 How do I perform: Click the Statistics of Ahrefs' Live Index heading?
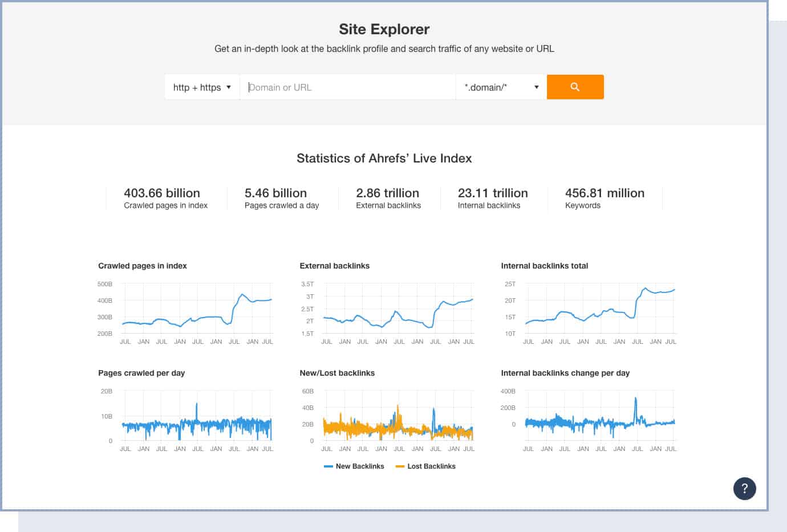click(x=384, y=159)
